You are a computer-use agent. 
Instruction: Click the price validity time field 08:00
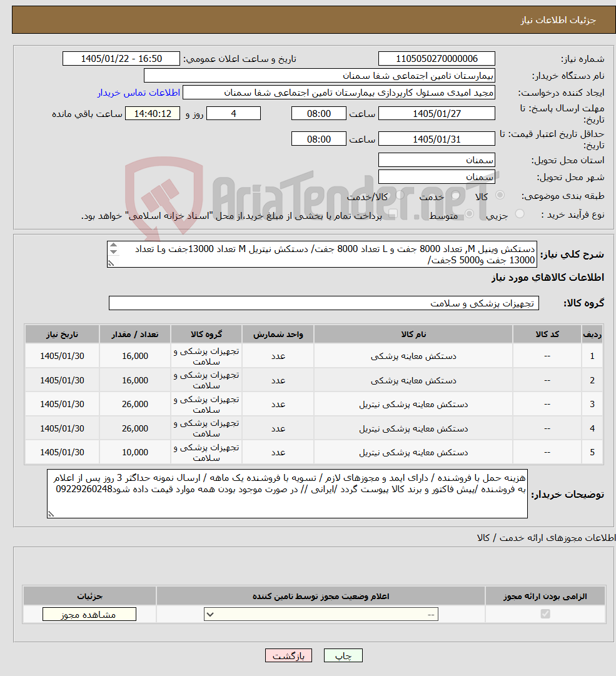[x=319, y=139]
